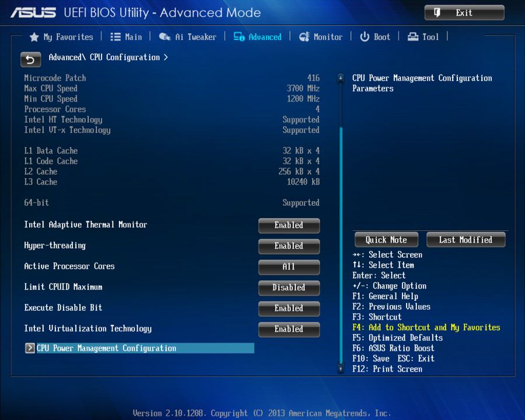This screenshot has width=525, height=420.
Task: Click the Exit button at top right
Action: pos(464,12)
